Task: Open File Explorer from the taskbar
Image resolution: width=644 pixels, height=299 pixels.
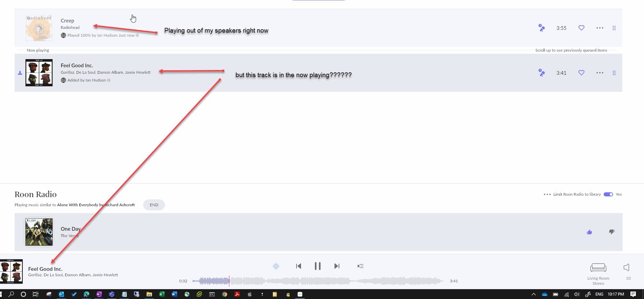Action: pyautogui.click(x=149, y=294)
